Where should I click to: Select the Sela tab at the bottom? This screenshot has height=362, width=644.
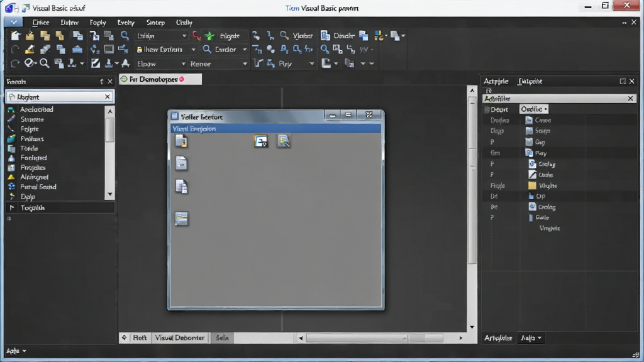[x=222, y=337]
